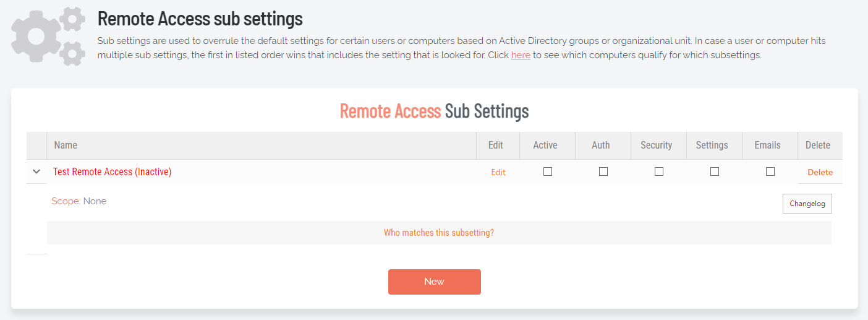Click the Active column header
Image resolution: width=868 pixels, height=320 pixels.
click(x=545, y=145)
